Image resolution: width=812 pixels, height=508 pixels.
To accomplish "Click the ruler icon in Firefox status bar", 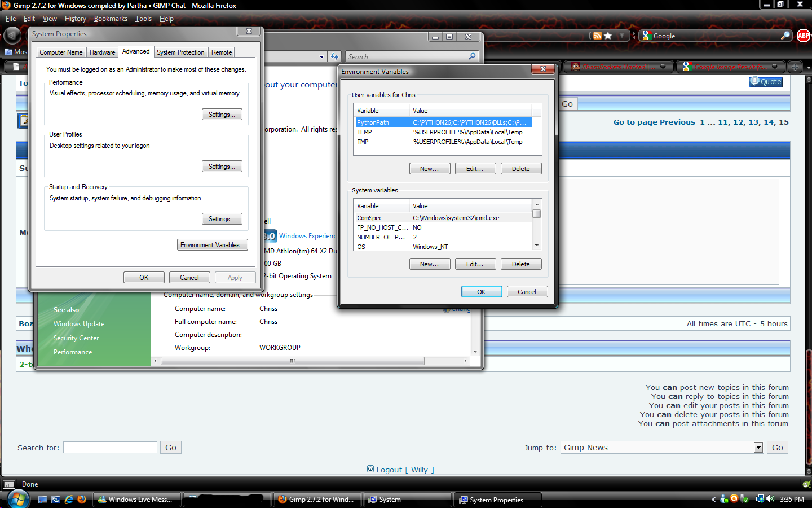I will pos(9,484).
